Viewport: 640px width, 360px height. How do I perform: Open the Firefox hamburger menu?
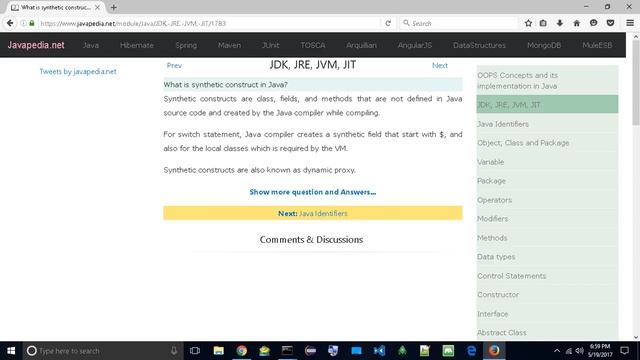pos(630,23)
